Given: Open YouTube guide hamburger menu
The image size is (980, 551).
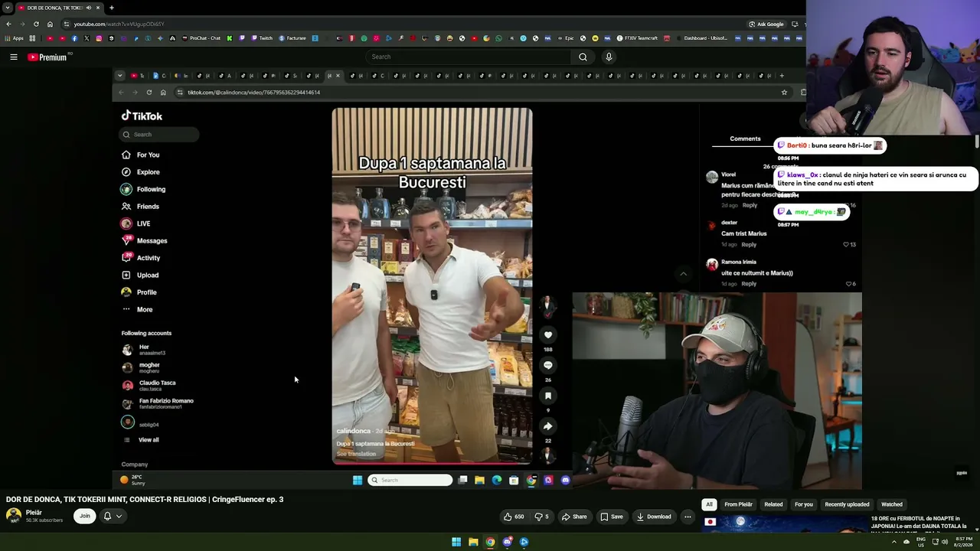Looking at the screenshot, I should (x=14, y=57).
